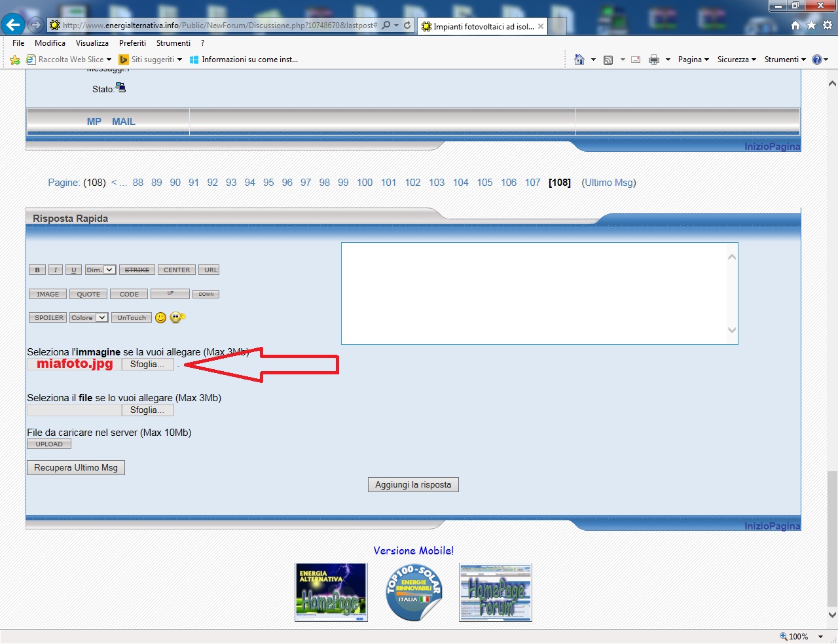Open the Top100-Solar badge thumbnail
The image size is (838, 644).
point(414,592)
